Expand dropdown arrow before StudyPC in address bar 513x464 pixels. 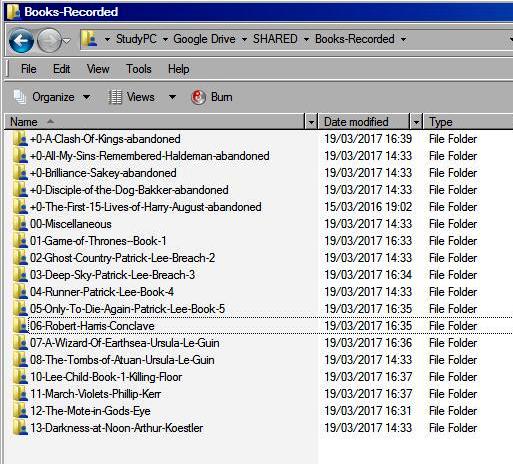pos(107,39)
